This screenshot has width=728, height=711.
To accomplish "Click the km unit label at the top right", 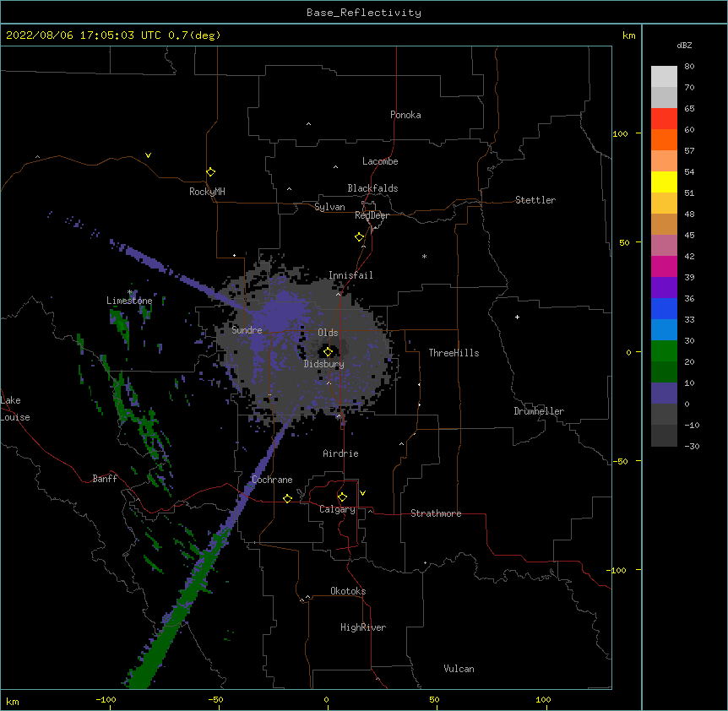I will (x=628, y=35).
